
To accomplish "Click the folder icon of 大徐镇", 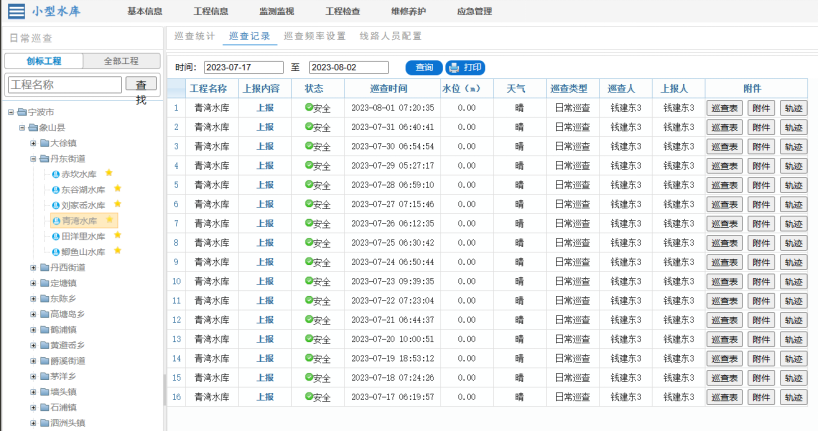I will coord(44,143).
